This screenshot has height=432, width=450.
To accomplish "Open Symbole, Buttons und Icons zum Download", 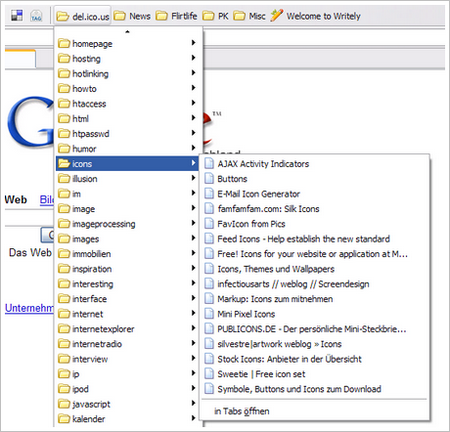I will (x=314, y=389).
